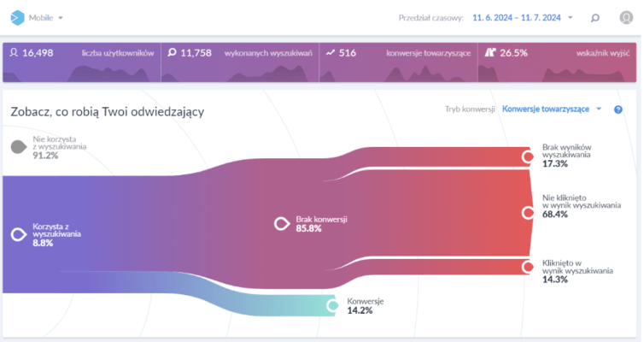This screenshot has height=342, width=644.
Task: Click the Nie kliknięto w wynik node marker
Action: pyautogui.click(x=528, y=213)
